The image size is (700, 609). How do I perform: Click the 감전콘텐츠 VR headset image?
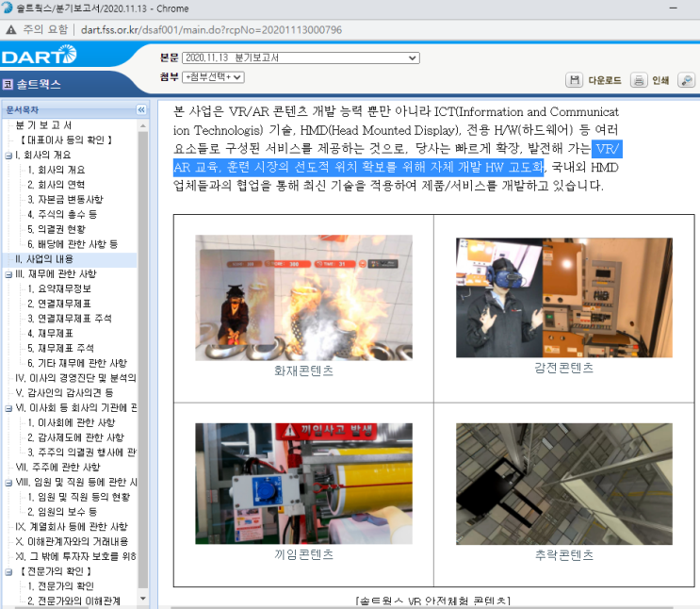(x=563, y=298)
